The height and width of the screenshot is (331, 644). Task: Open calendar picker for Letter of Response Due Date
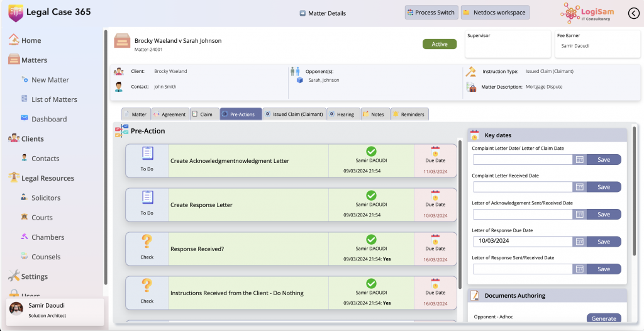coord(580,242)
